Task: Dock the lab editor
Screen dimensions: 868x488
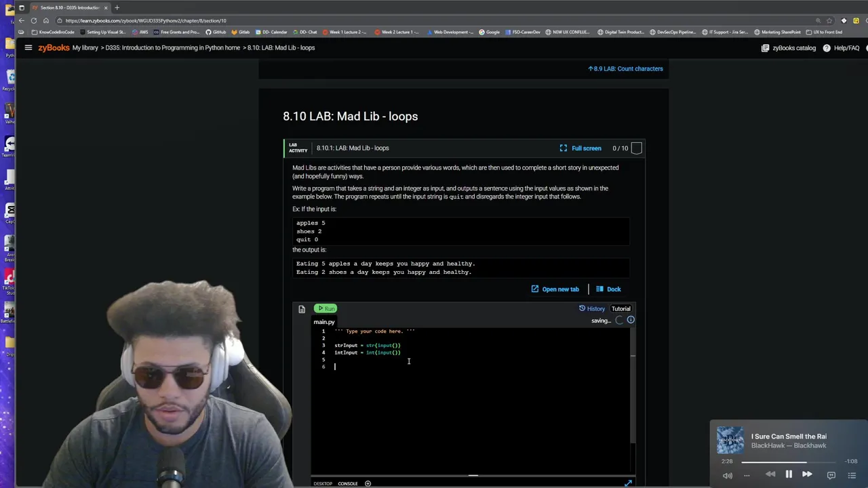Action: click(608, 289)
